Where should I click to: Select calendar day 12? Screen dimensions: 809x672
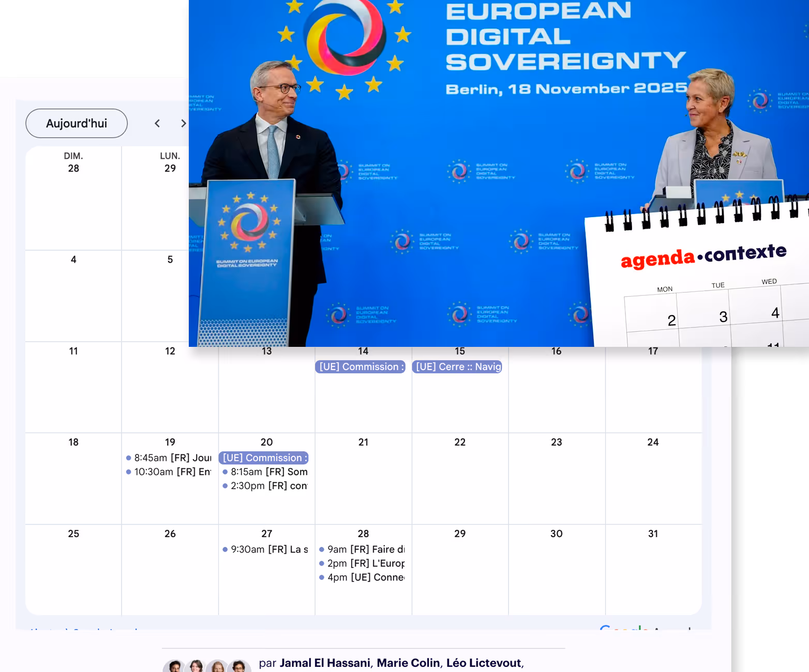[170, 351]
